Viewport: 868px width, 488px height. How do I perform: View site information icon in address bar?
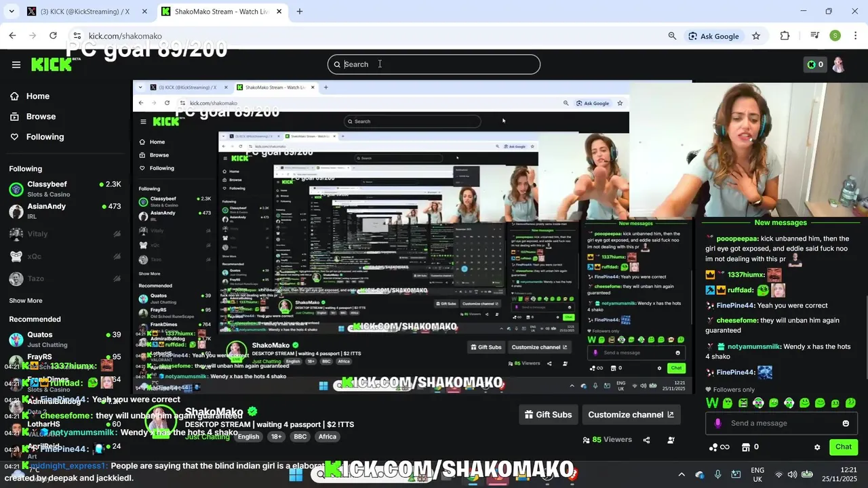77,36
